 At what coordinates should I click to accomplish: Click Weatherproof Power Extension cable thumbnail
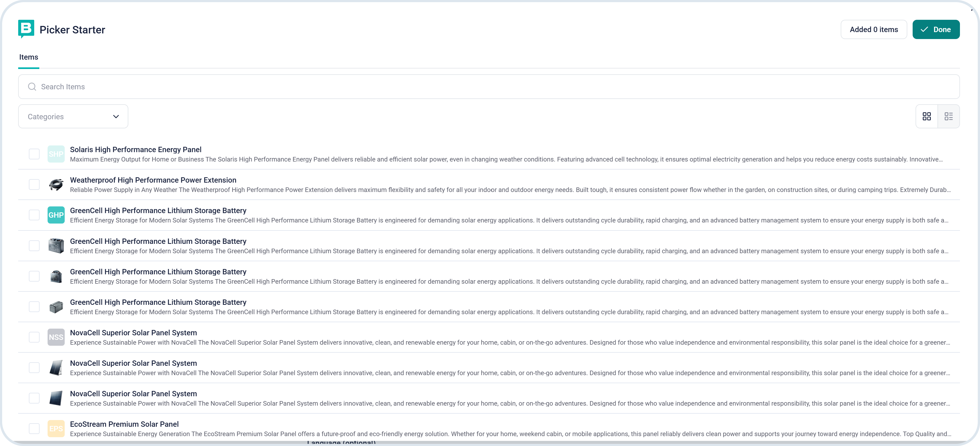tap(56, 184)
